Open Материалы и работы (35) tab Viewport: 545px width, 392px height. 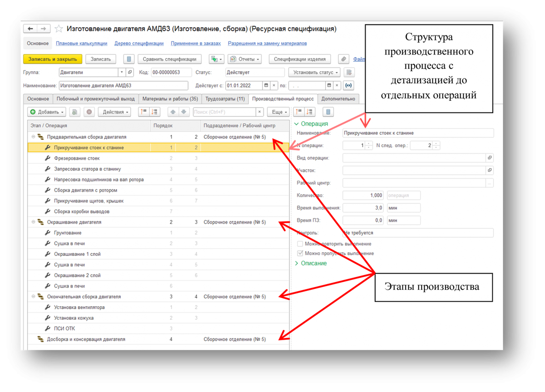[x=170, y=98]
